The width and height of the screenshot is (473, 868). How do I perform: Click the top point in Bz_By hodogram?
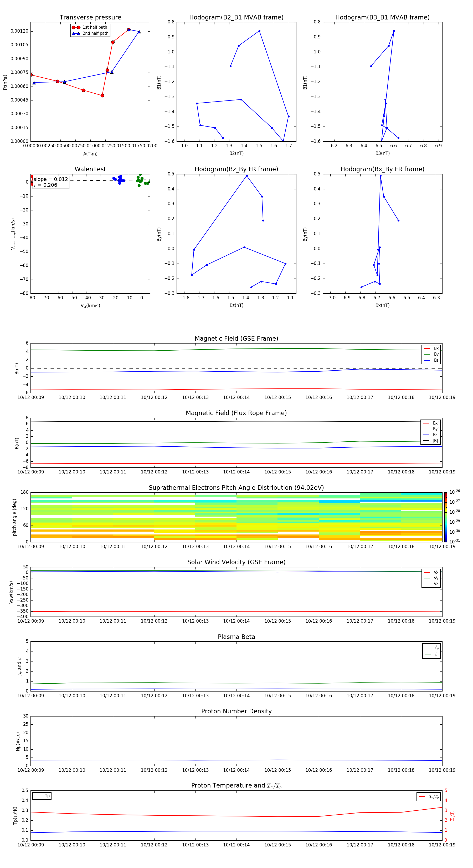pos(247,176)
